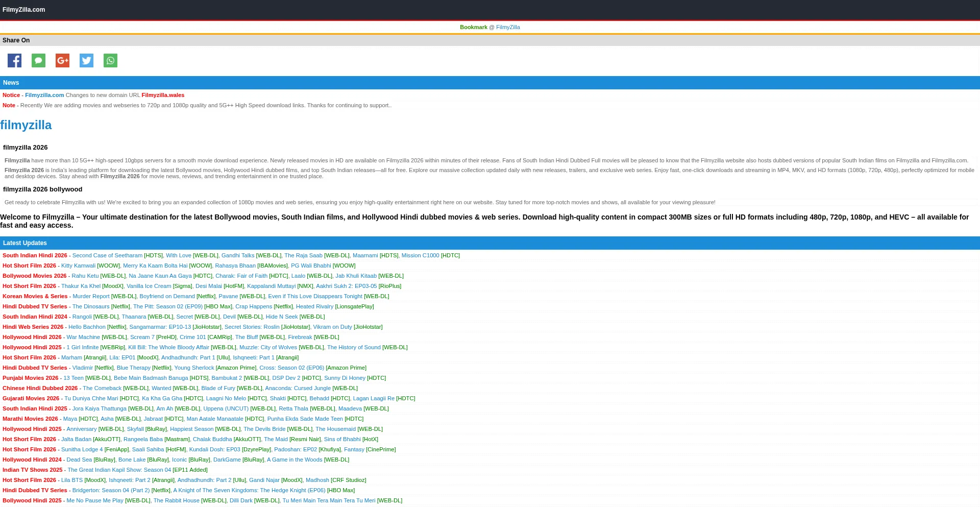Share the page on WhatsApp

point(110,61)
